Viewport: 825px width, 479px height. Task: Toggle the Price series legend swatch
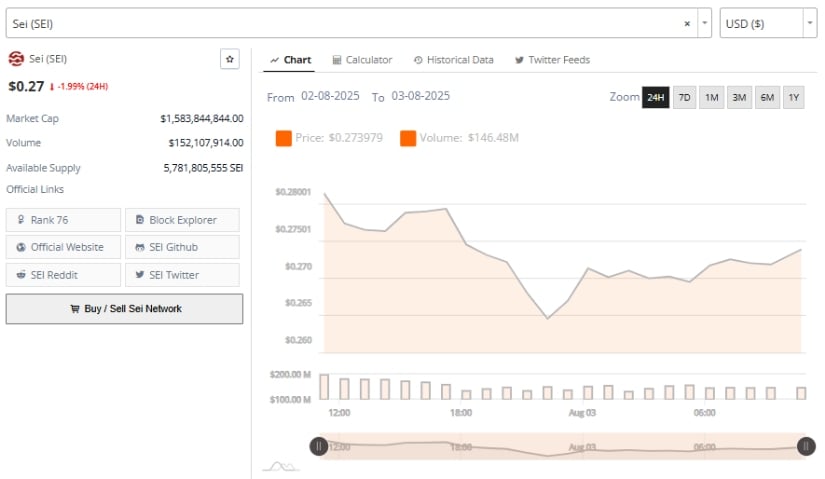point(283,138)
